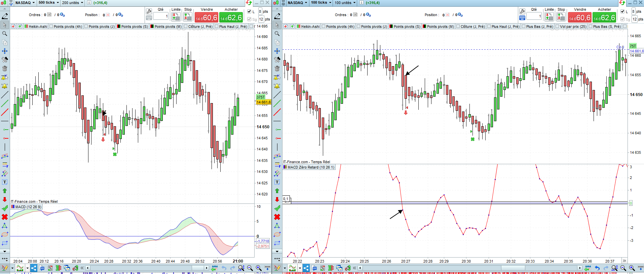Click the share icon in left chart bottom toolbar
The image size is (644, 274).
(34, 268)
